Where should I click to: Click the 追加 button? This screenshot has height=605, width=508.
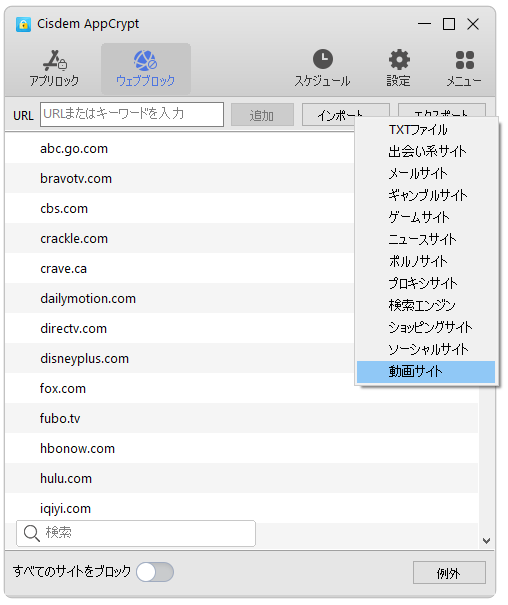(262, 114)
